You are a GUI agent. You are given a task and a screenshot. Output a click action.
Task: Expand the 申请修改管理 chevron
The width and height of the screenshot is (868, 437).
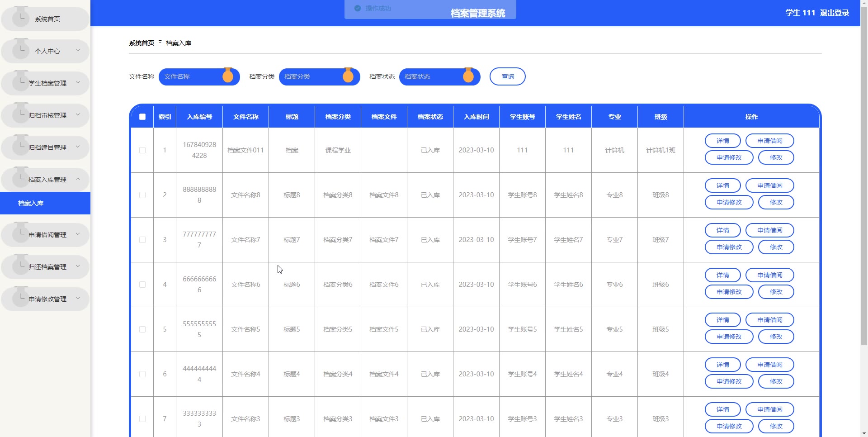click(x=78, y=299)
